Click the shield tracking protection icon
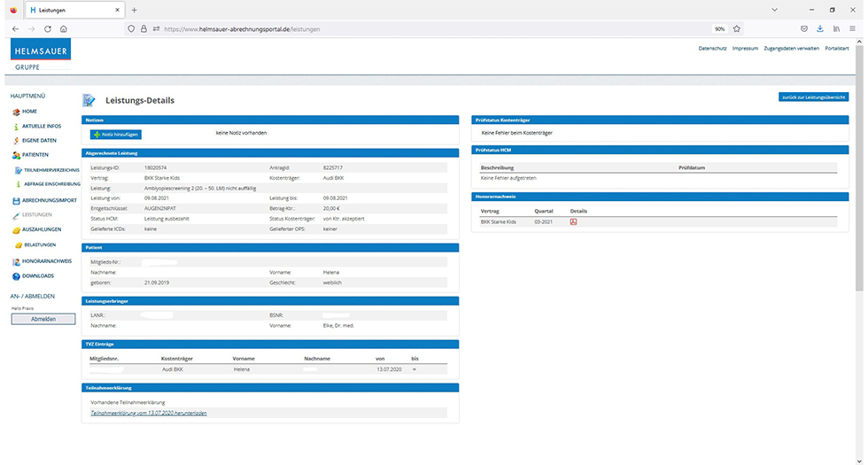 click(x=131, y=28)
